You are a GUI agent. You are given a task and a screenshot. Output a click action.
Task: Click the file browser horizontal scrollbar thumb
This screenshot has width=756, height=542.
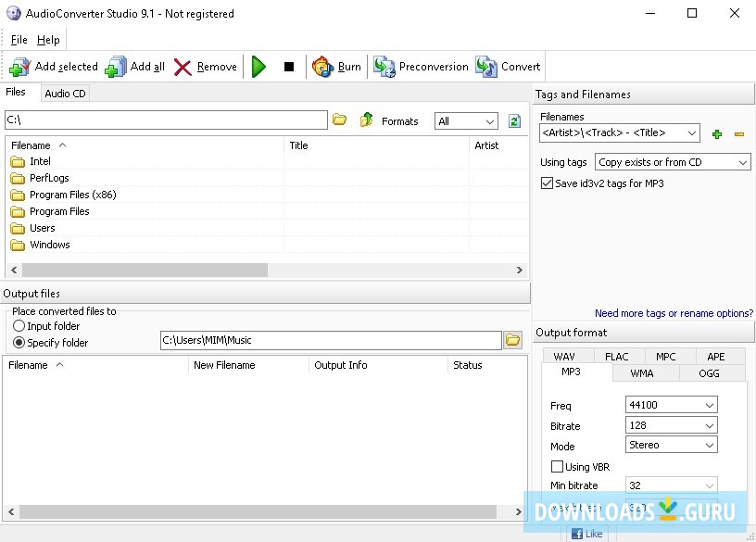pyautogui.click(x=145, y=270)
